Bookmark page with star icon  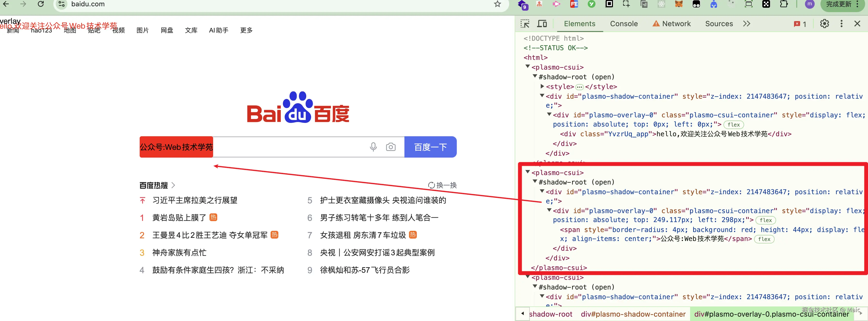(497, 4)
